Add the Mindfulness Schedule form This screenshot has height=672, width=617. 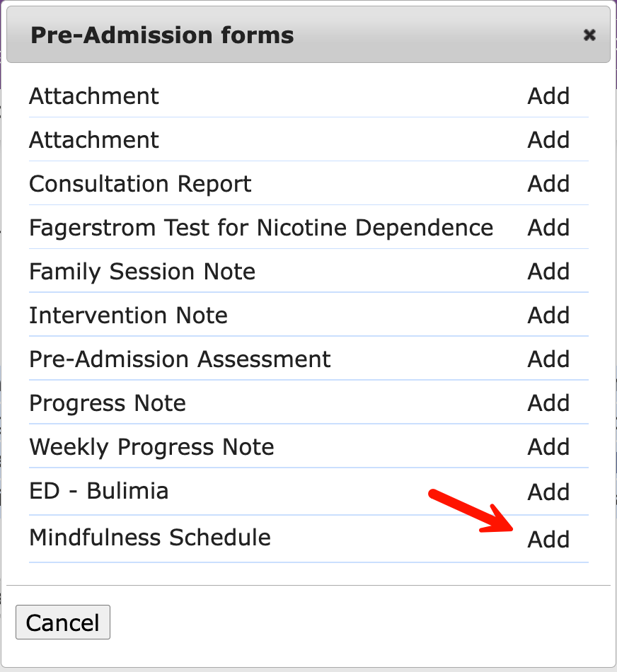pos(548,539)
